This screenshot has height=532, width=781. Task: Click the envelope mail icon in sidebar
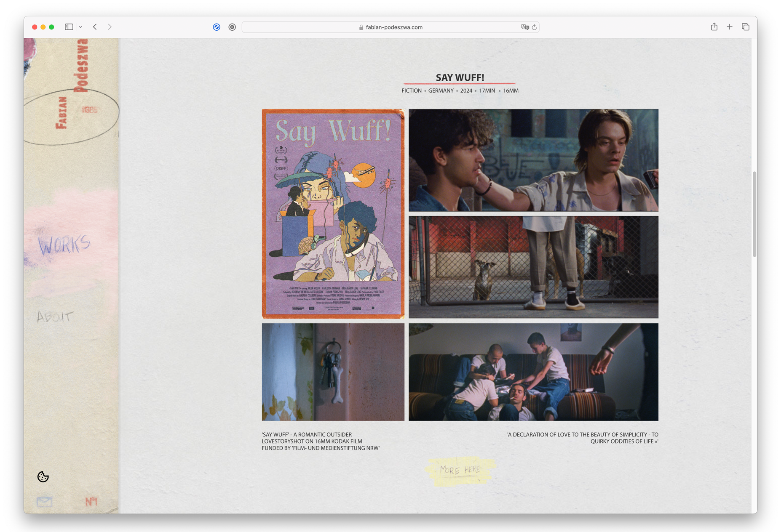pyautogui.click(x=44, y=501)
